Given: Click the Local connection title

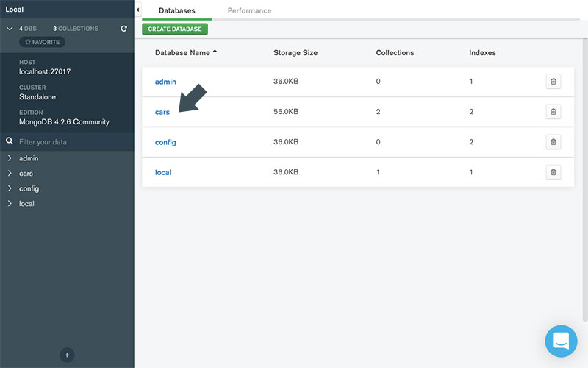Looking at the screenshot, I should [x=14, y=10].
